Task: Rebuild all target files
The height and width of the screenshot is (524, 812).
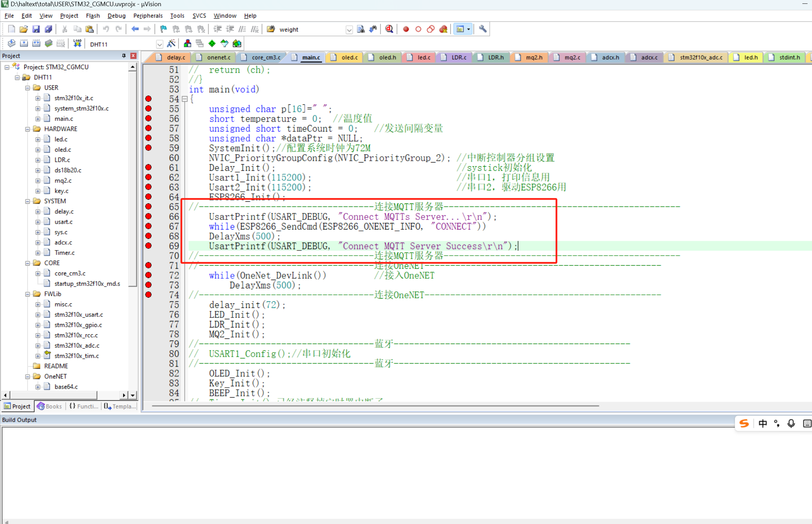Action: [36, 43]
